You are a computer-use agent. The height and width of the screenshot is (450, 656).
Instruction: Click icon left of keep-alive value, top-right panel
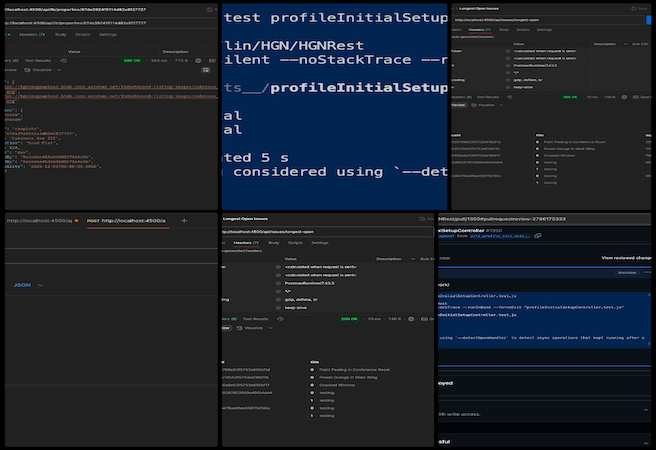click(x=508, y=87)
